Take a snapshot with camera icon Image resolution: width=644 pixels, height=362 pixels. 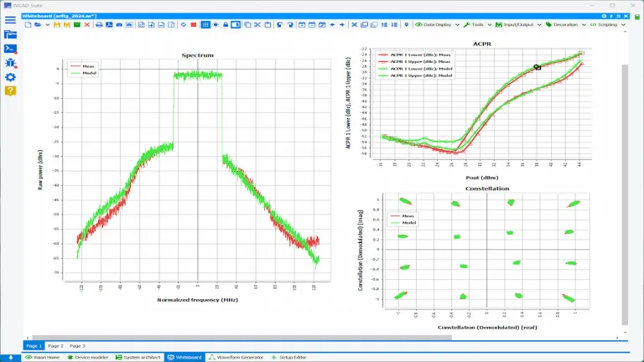point(119,24)
